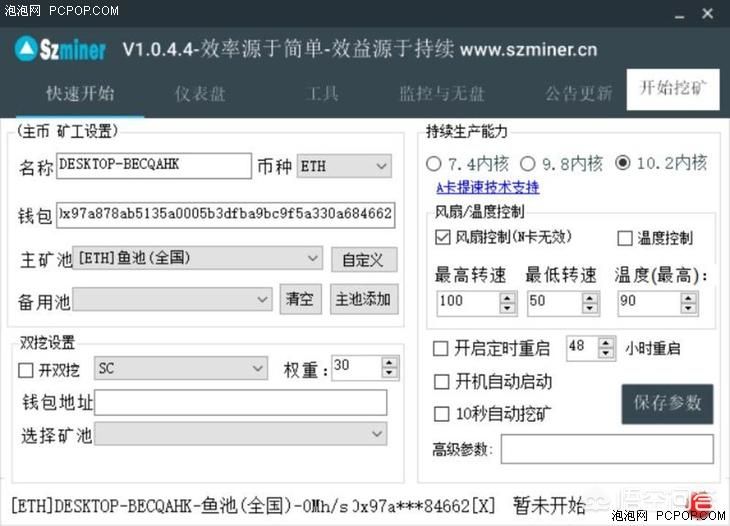Enable the 开双挖 dual mining checkbox

pyautogui.click(x=26, y=369)
